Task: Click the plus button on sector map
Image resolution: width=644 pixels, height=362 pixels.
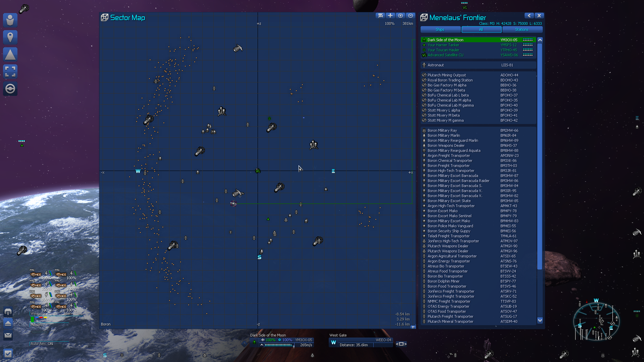Action: [391, 16]
